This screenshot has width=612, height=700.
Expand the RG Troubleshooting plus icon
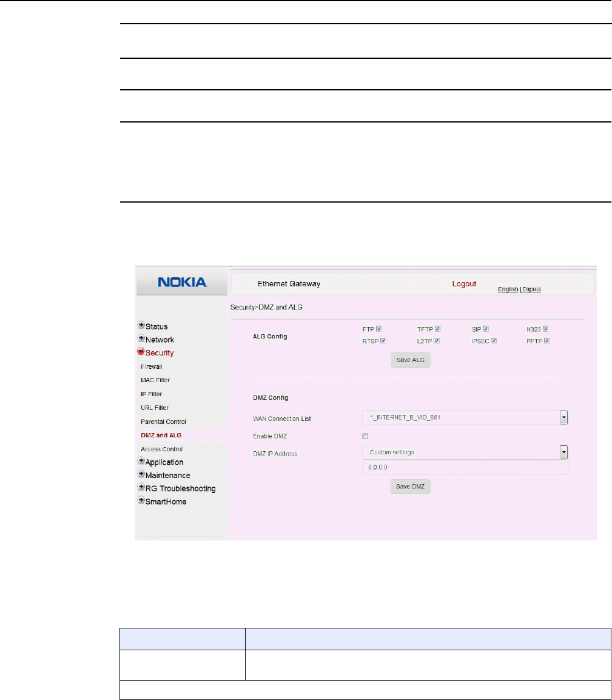[x=141, y=487]
